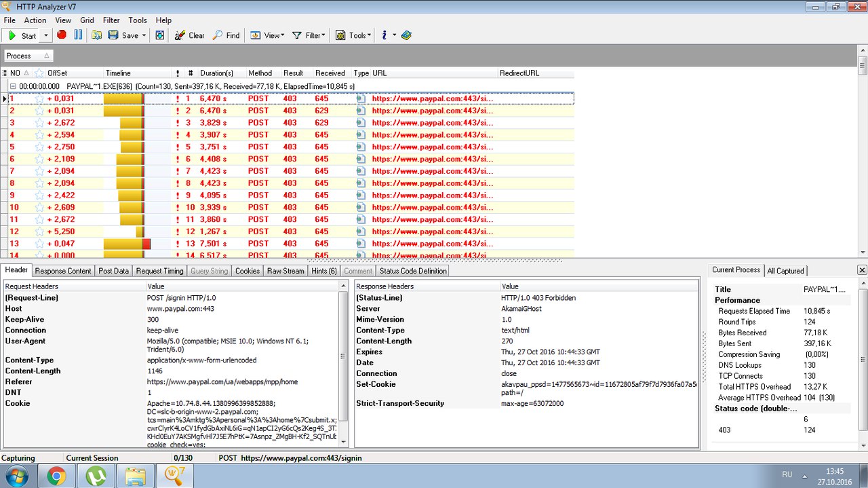Open uTorrent from the taskbar
Screen dimensions: 868x488
[96, 476]
